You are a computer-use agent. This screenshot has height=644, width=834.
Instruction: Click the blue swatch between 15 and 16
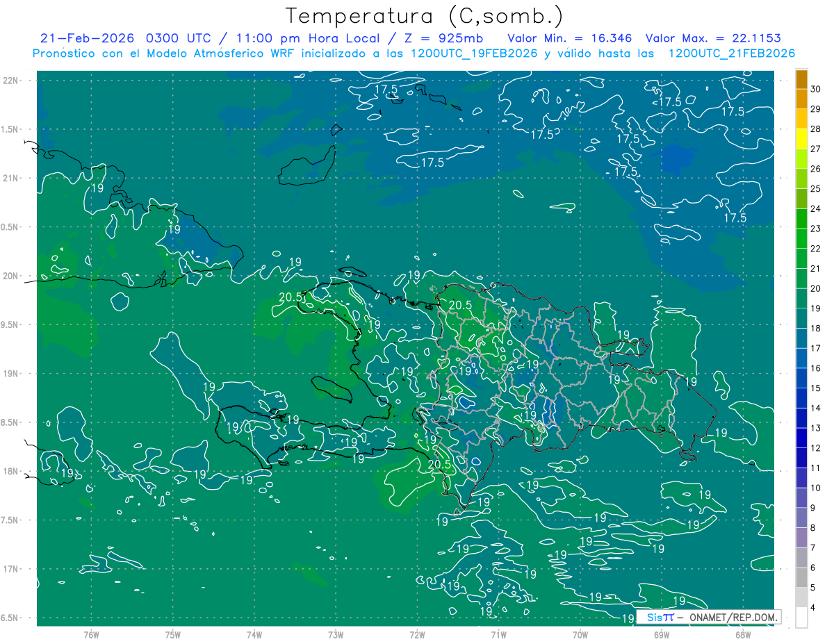tap(801, 378)
